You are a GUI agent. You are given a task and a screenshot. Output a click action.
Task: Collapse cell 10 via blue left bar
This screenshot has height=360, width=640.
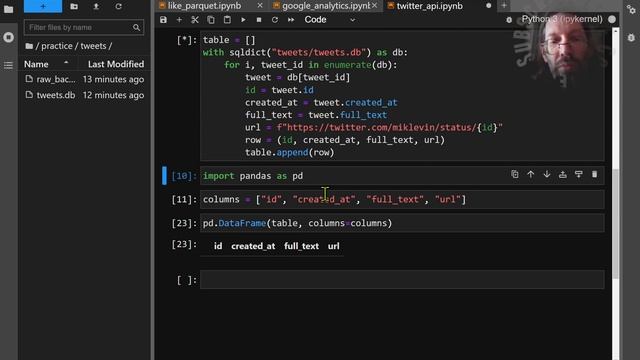click(164, 176)
